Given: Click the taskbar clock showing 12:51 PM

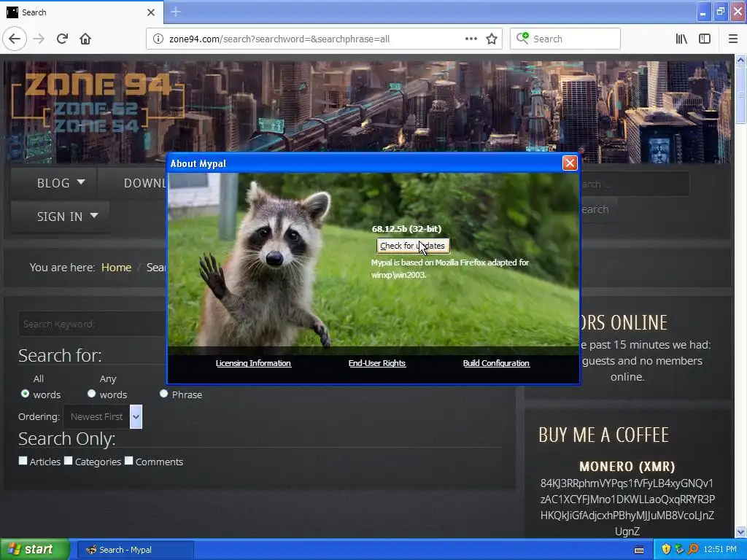Looking at the screenshot, I should point(720,550).
